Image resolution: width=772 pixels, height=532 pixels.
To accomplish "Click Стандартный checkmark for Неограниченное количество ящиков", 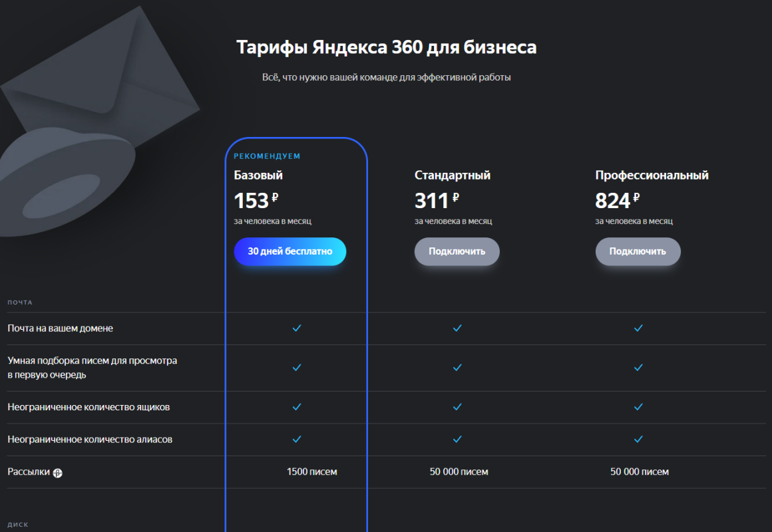I will (457, 407).
